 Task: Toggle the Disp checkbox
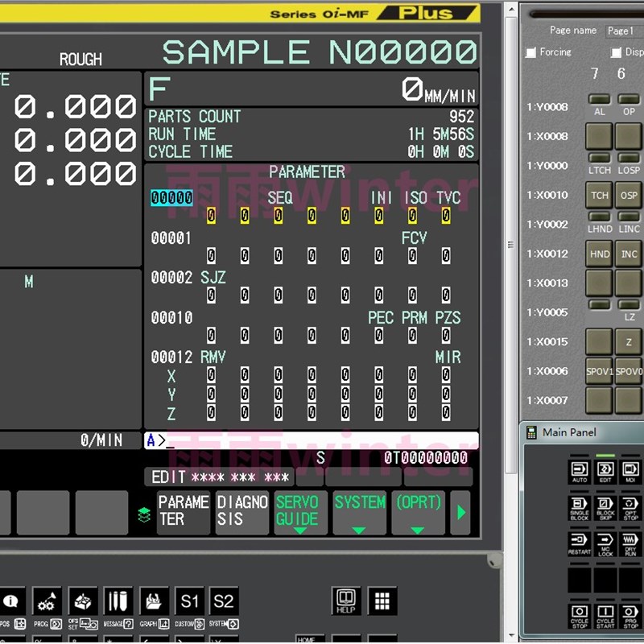(x=616, y=52)
